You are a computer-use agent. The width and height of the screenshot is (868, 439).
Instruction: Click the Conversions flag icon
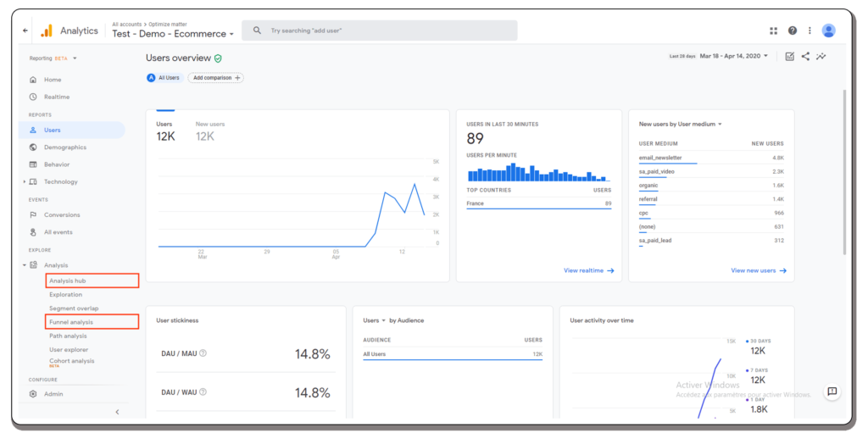tap(33, 214)
